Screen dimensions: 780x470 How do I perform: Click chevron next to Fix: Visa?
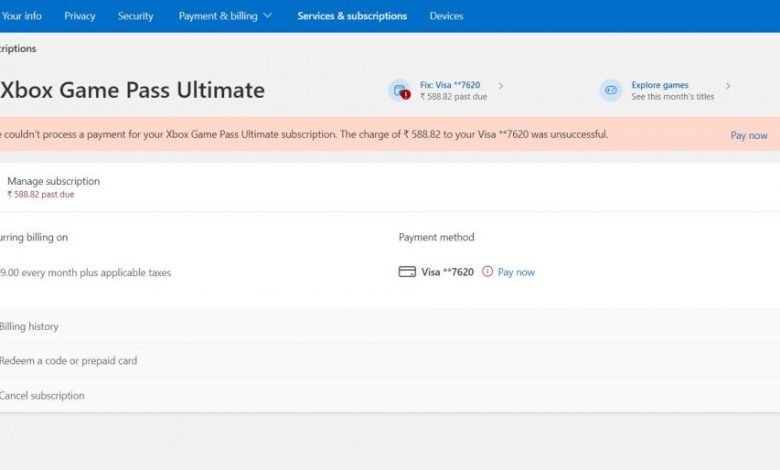pyautogui.click(x=501, y=86)
